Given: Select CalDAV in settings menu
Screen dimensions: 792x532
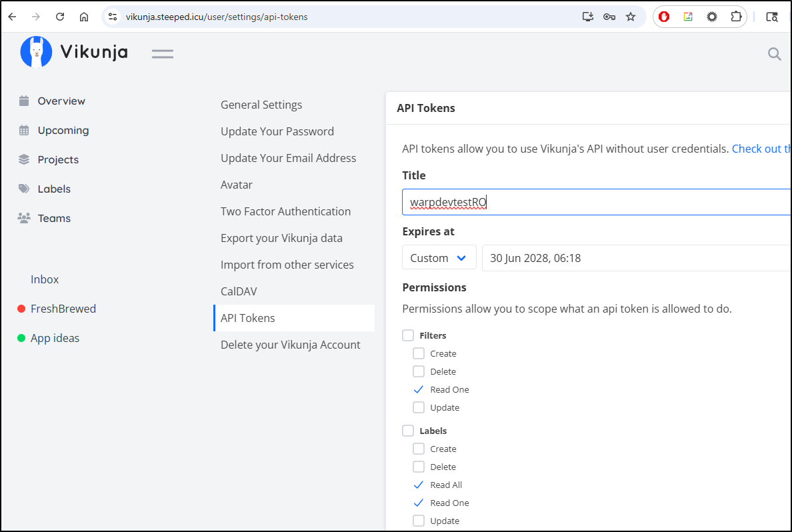Looking at the screenshot, I should (239, 291).
